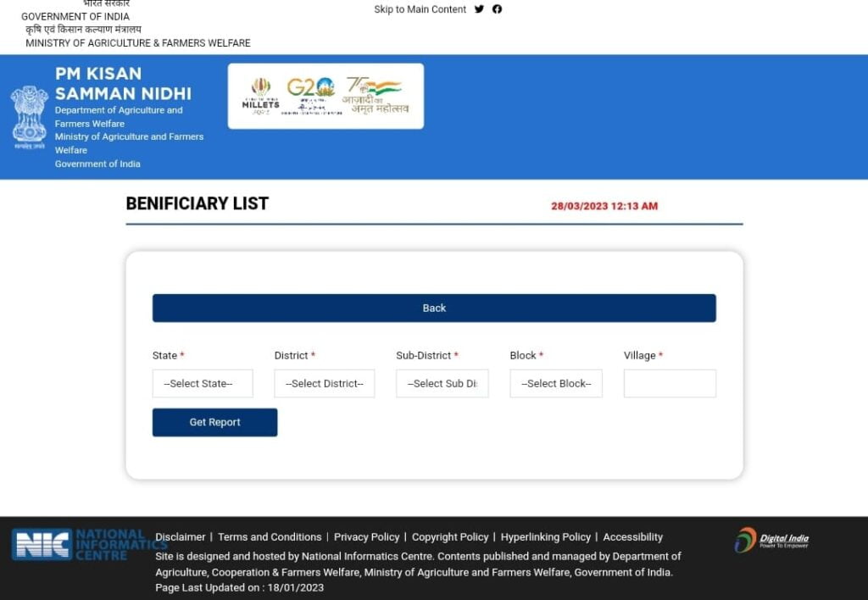Click the Millets logo in banner
Viewport: 868px width, 600px height.
coord(260,96)
